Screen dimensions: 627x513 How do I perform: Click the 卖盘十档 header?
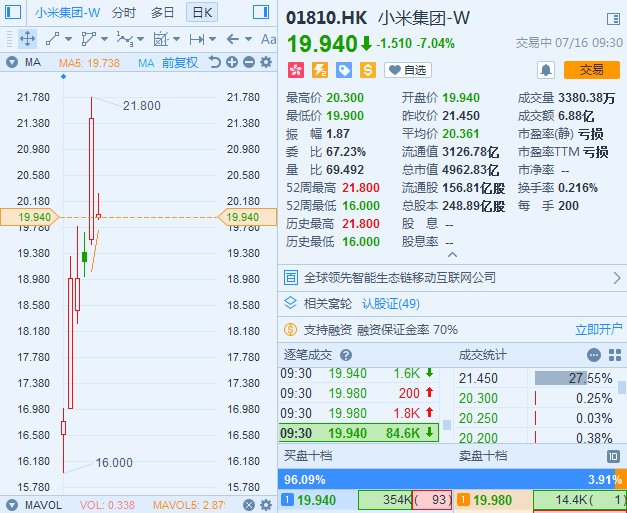483,456
